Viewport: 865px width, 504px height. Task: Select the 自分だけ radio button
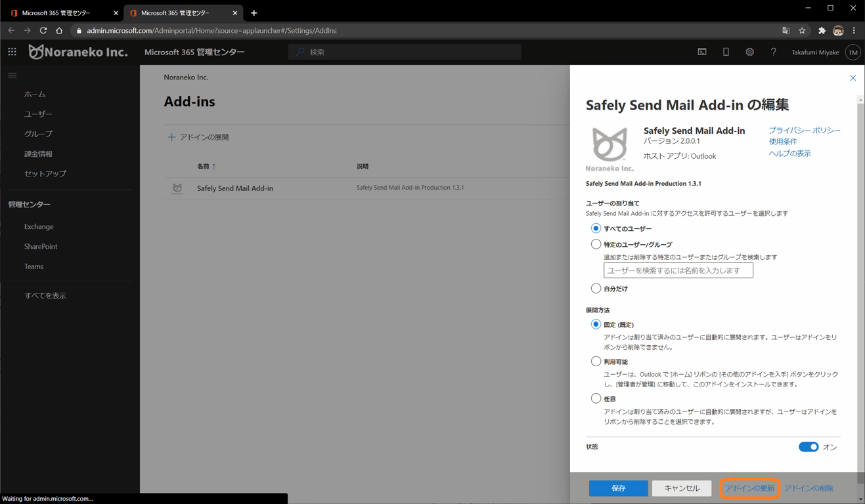[596, 288]
